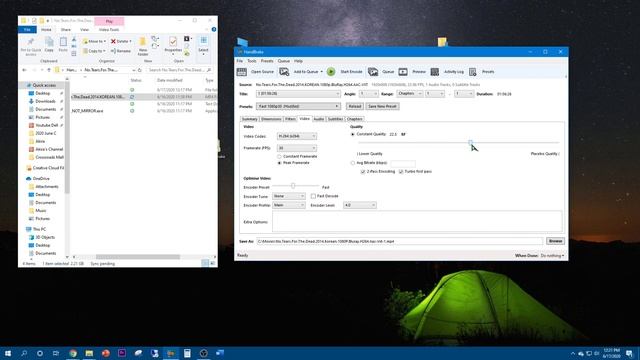Image resolution: width=640 pixels, height=360 pixels.
Task: Open the Framerate (FPS) dropdown
Action: pos(297,148)
